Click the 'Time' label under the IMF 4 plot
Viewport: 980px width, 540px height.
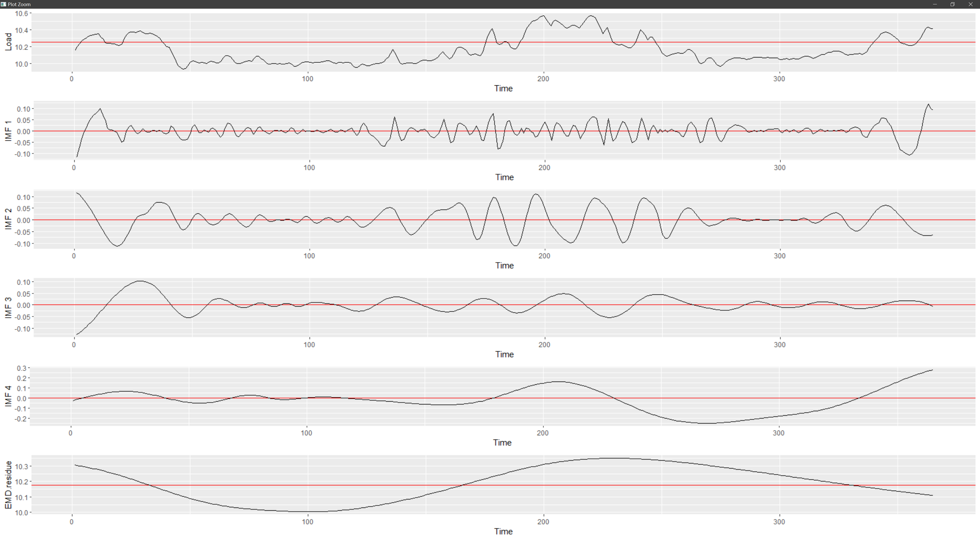tap(502, 442)
